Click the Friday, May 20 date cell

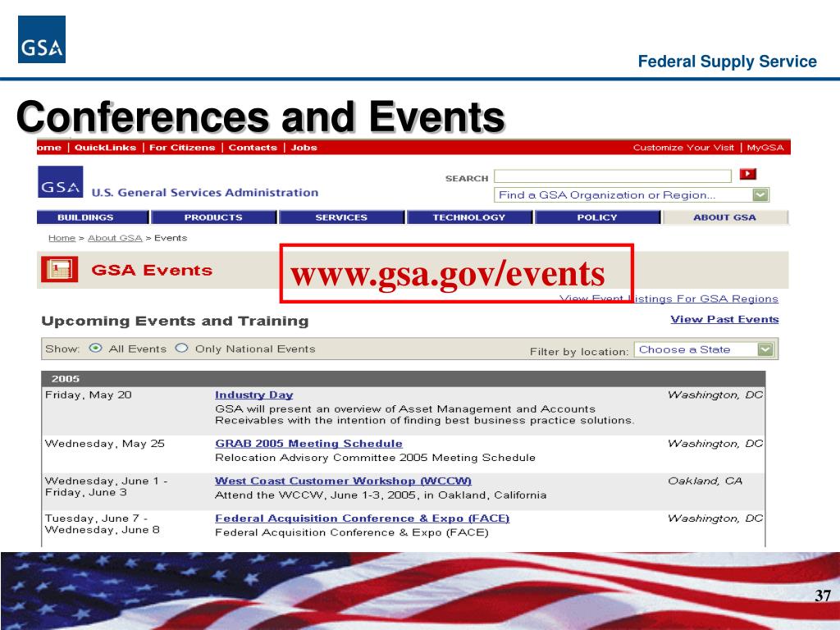[89, 395]
